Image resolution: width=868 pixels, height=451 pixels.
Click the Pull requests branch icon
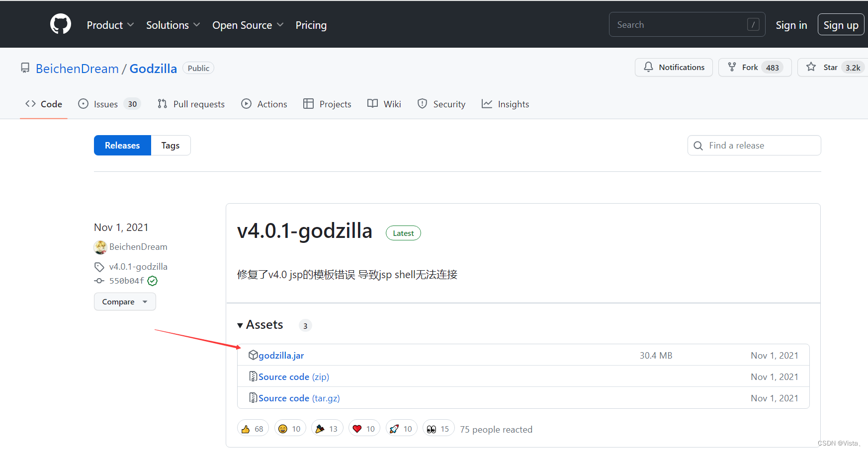click(162, 104)
